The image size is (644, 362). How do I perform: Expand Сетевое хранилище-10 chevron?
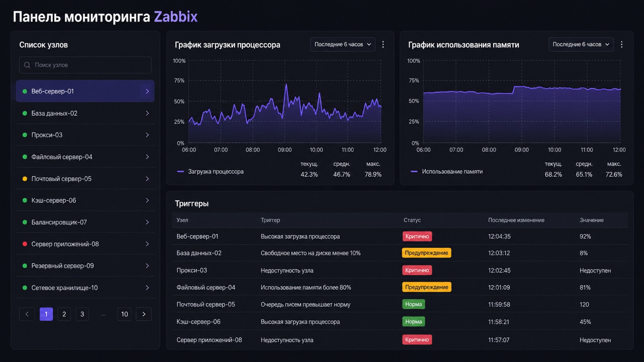tap(147, 288)
